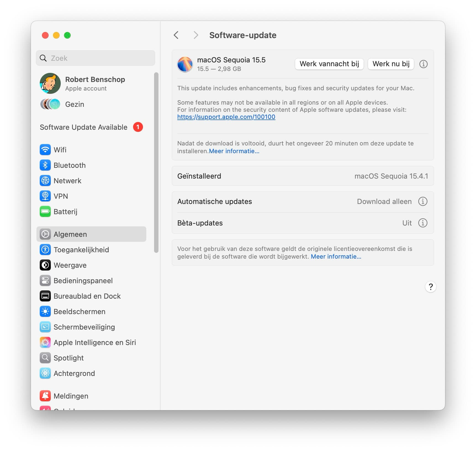Focus the Zoek search field
Viewport: 476px width, 451px height.
tap(96, 58)
